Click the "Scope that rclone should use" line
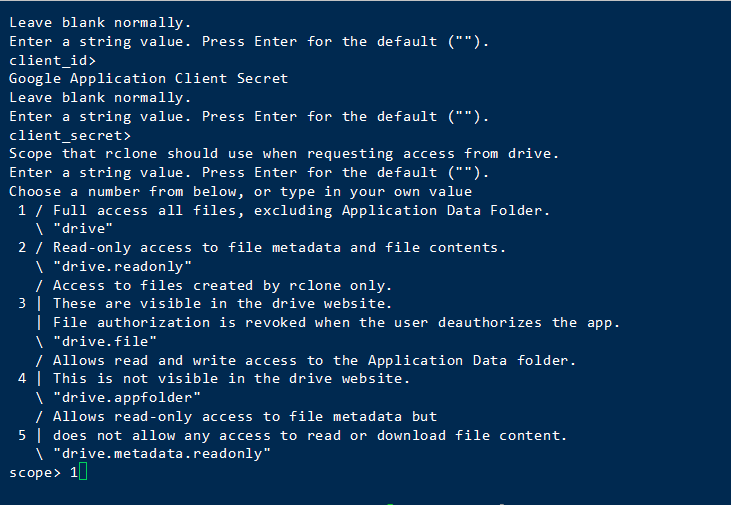Screen dimensions: 731x505 coord(284,154)
